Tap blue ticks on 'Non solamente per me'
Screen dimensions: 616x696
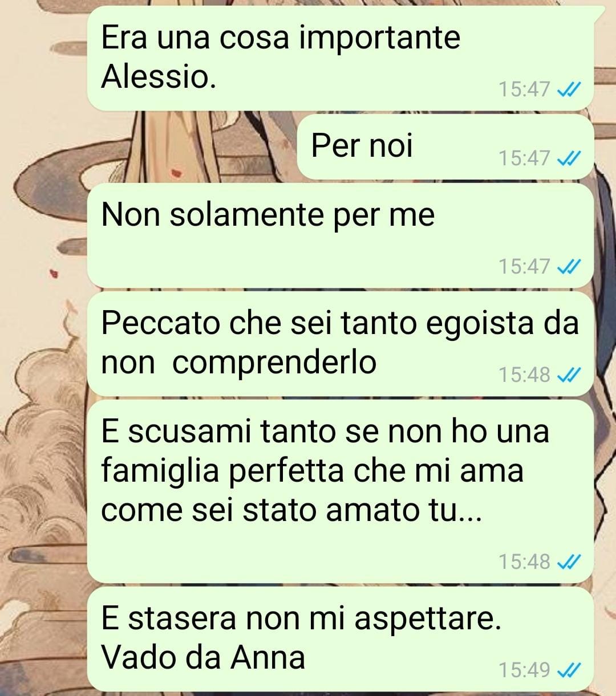point(568,266)
